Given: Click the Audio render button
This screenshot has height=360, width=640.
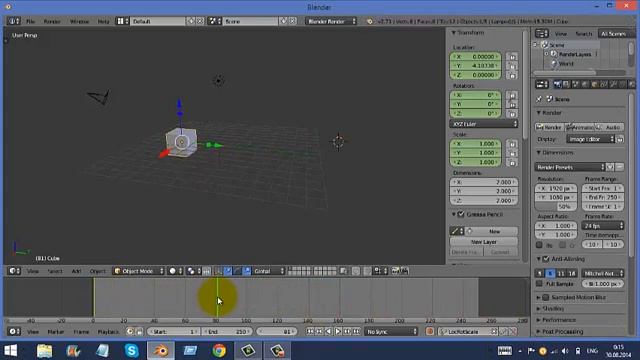Looking at the screenshot, I should click(x=609, y=127).
